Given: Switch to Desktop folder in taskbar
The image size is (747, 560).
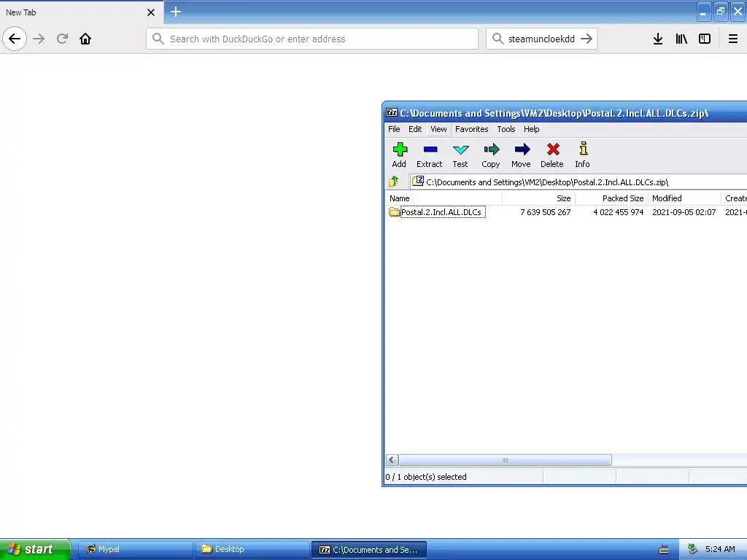Looking at the screenshot, I should pyautogui.click(x=252, y=549).
